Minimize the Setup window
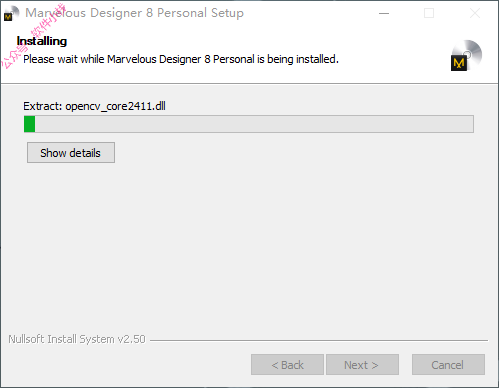The height and width of the screenshot is (388, 499). tap(384, 13)
